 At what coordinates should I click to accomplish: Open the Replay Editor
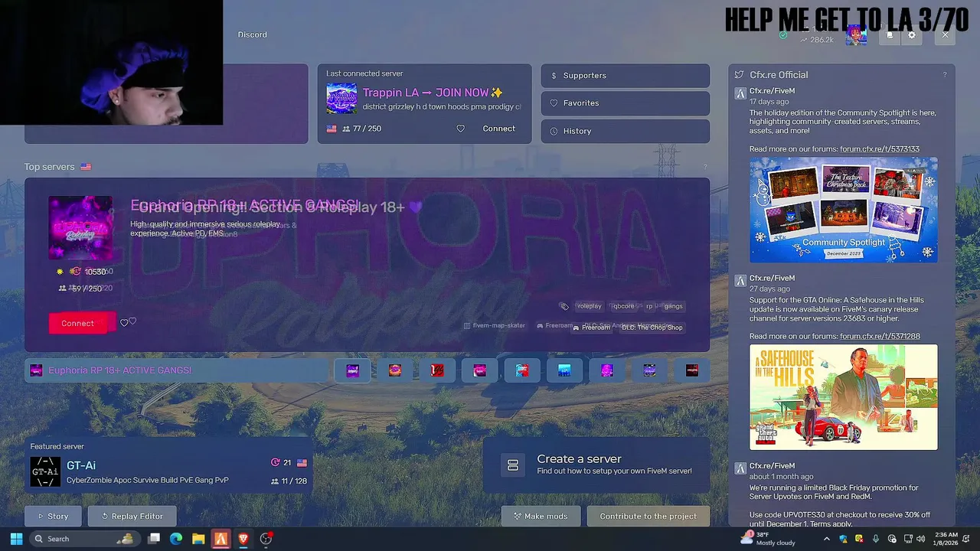(x=132, y=517)
